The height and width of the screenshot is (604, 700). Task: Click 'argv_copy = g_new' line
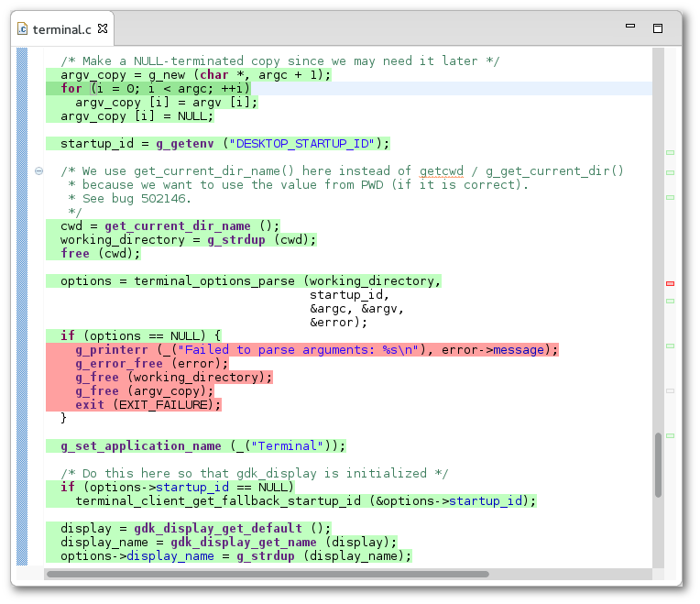195,75
